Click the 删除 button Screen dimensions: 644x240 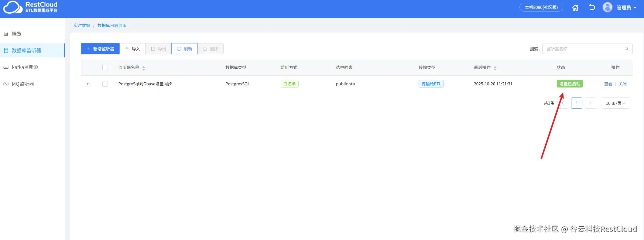[211, 49]
